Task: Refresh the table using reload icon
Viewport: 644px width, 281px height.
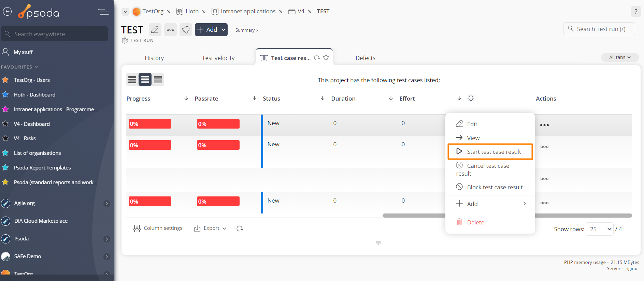Action: [x=240, y=228]
